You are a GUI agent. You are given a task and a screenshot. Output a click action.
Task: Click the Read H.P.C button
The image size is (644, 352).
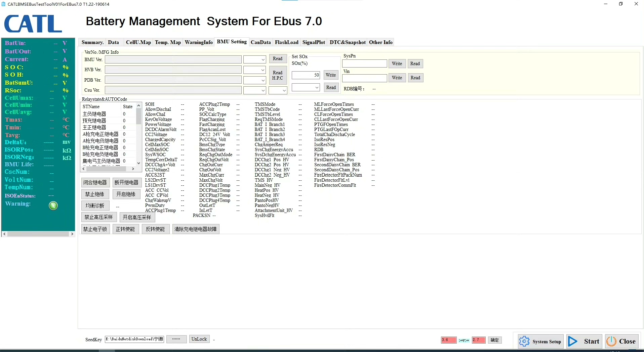pyautogui.click(x=278, y=75)
